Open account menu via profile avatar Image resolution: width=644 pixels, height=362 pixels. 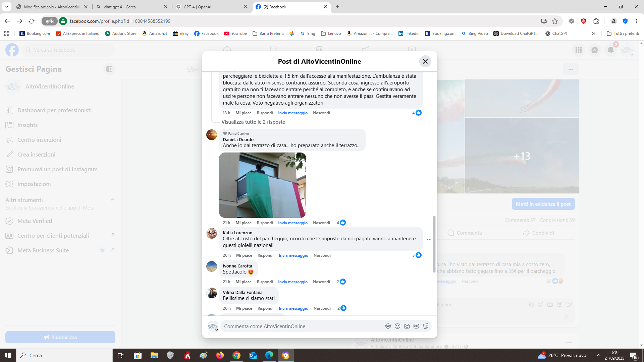point(627,50)
